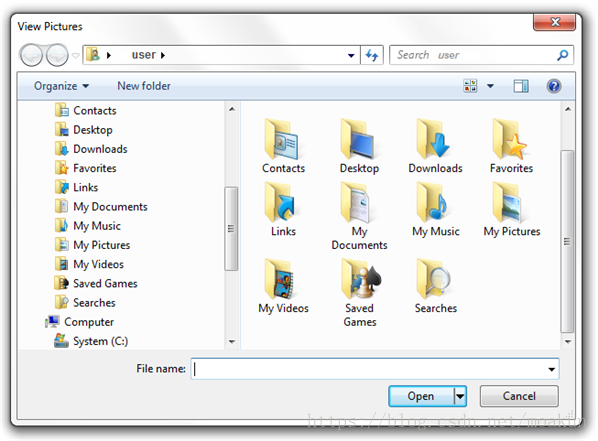The width and height of the screenshot is (598, 441).
Task: Expand the Open button split arrow
Action: [460, 396]
